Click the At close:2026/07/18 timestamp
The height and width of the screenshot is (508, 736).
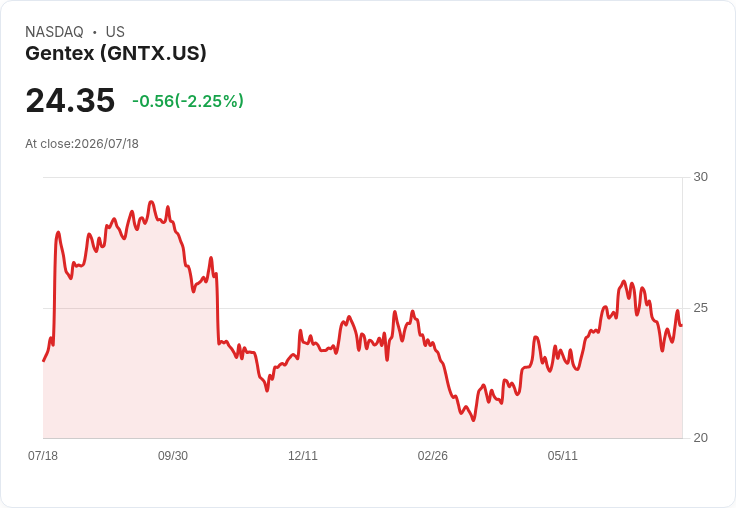(82, 144)
